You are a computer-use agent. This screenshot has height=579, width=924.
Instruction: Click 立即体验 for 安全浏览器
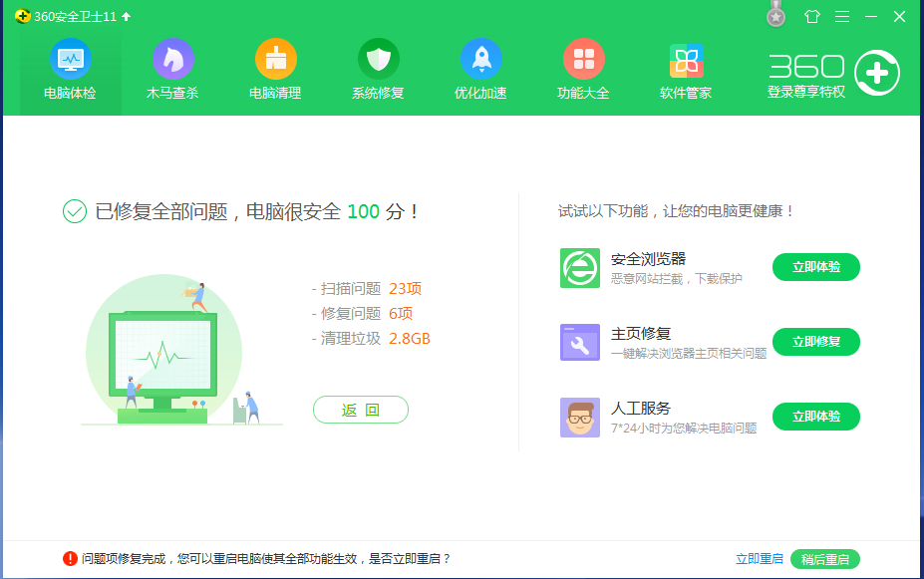coord(816,267)
